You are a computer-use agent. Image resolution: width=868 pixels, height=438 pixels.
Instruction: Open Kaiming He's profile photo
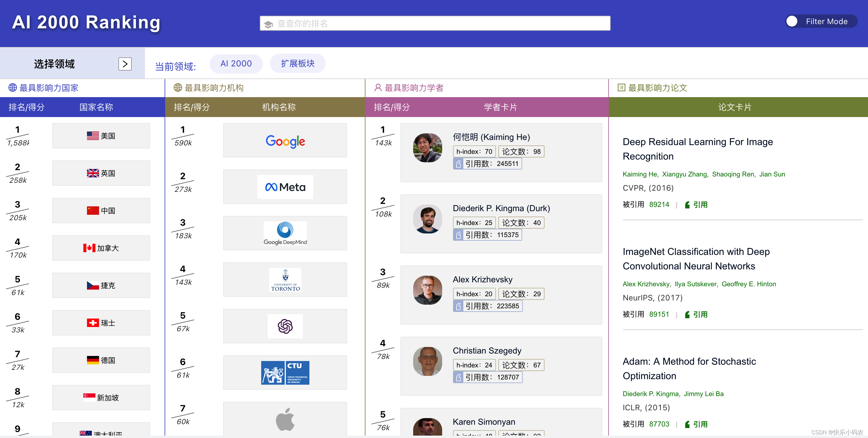427,148
